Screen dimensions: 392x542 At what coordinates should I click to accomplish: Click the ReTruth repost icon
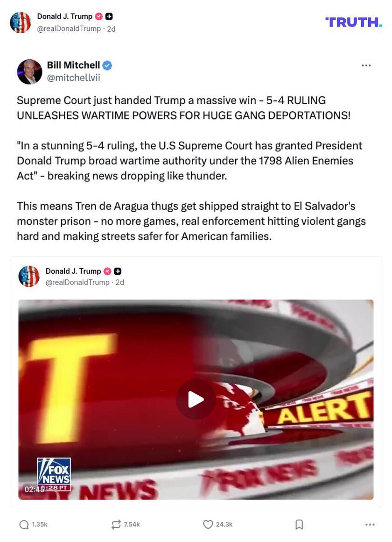coord(116,524)
